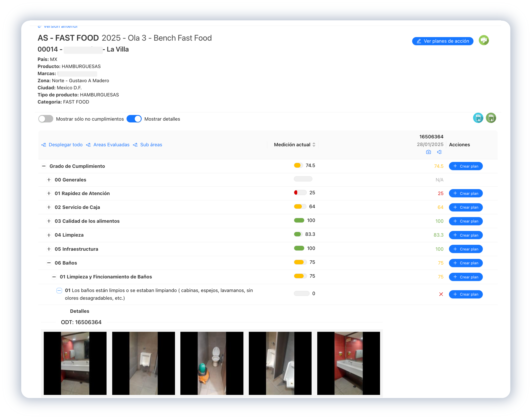
Task: Collapse 01 Limpieza y Funcionamiento de Baños
Action: coord(54,277)
